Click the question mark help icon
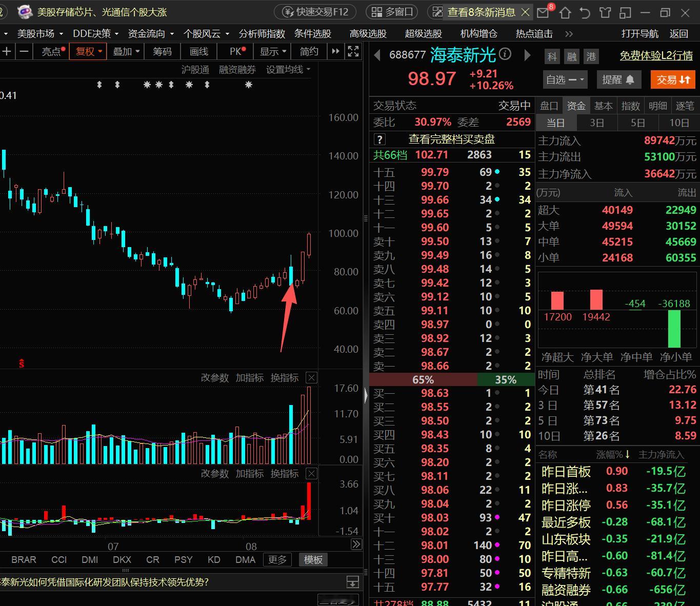Image resolution: width=700 pixels, height=606 pixels. pyautogui.click(x=379, y=139)
